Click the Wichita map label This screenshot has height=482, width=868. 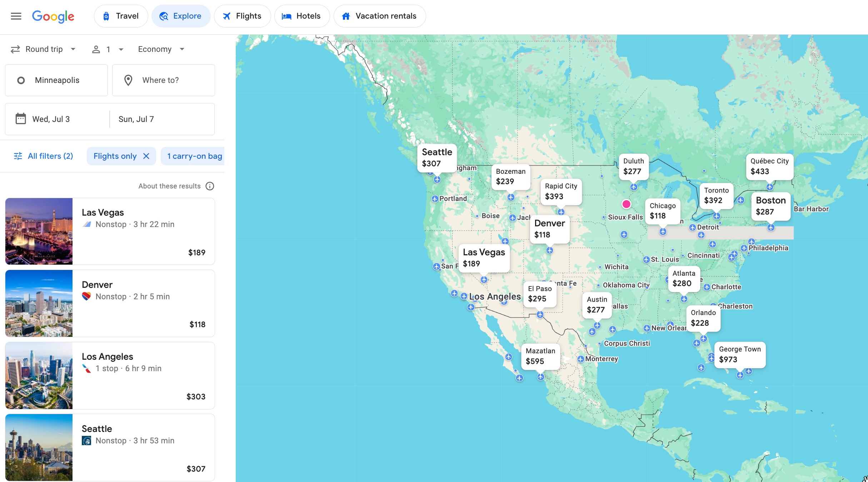(x=617, y=267)
